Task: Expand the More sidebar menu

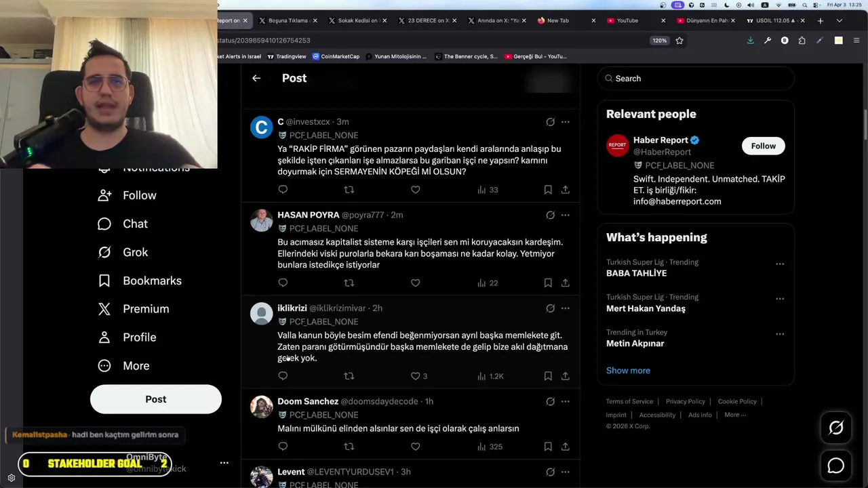Action: [123, 366]
